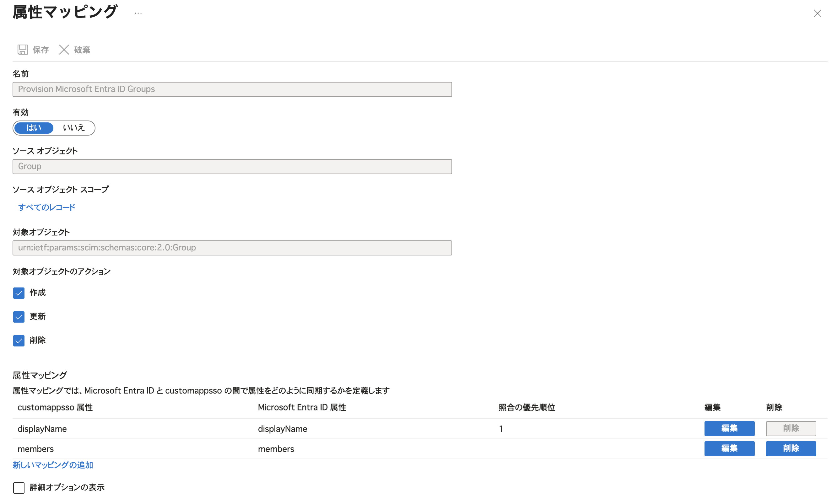This screenshot has height=504, width=837.
Task: Select はい for the enabled toggle
Action: click(34, 128)
